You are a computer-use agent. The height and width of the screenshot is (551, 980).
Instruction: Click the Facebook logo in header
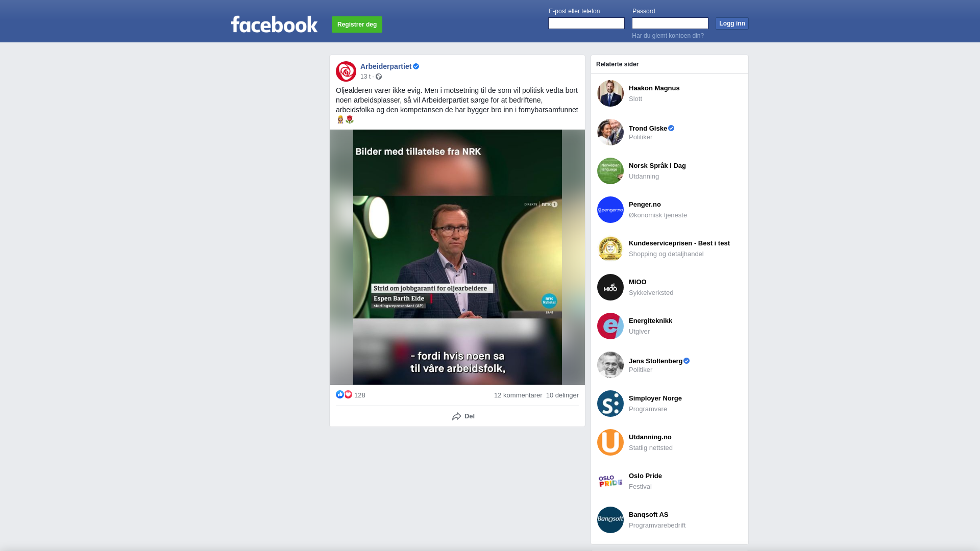(274, 24)
